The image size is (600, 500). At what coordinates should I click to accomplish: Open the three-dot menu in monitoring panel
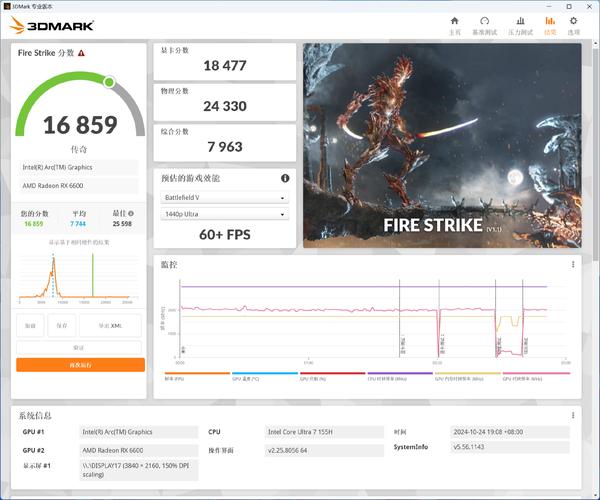point(573,265)
